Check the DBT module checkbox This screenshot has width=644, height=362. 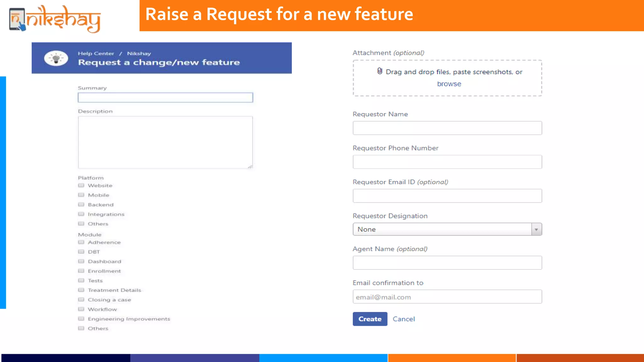click(x=81, y=252)
